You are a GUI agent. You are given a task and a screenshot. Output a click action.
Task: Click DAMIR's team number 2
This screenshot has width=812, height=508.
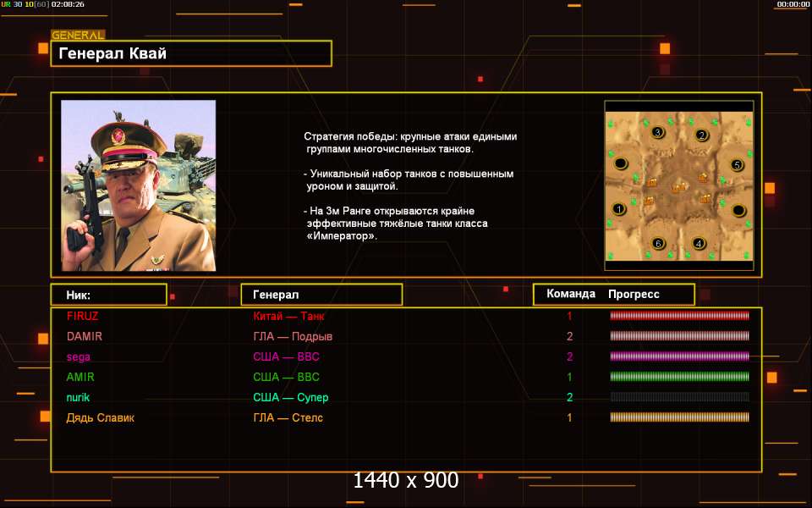tap(569, 336)
